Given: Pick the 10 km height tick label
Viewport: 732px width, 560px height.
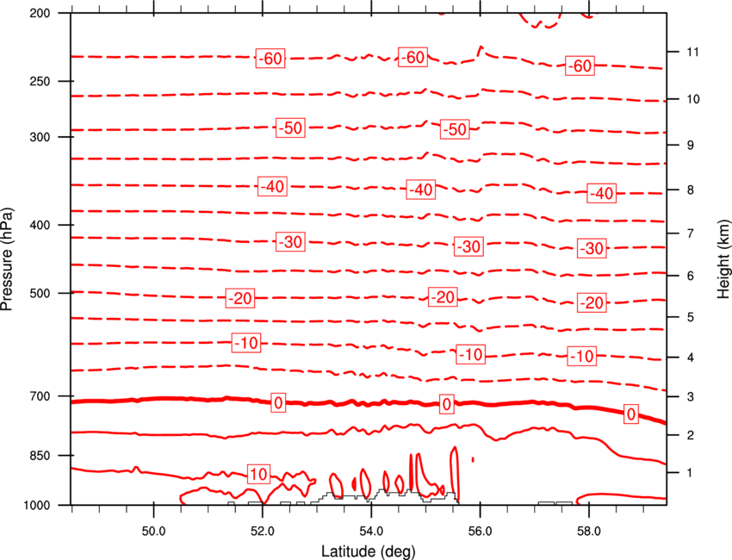Looking at the screenshot, I should 693,99.
